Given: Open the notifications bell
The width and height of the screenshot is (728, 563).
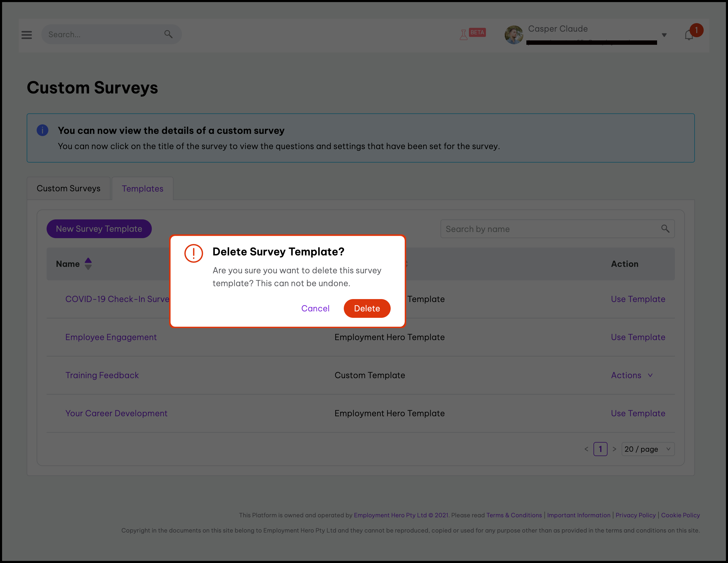Looking at the screenshot, I should point(689,35).
